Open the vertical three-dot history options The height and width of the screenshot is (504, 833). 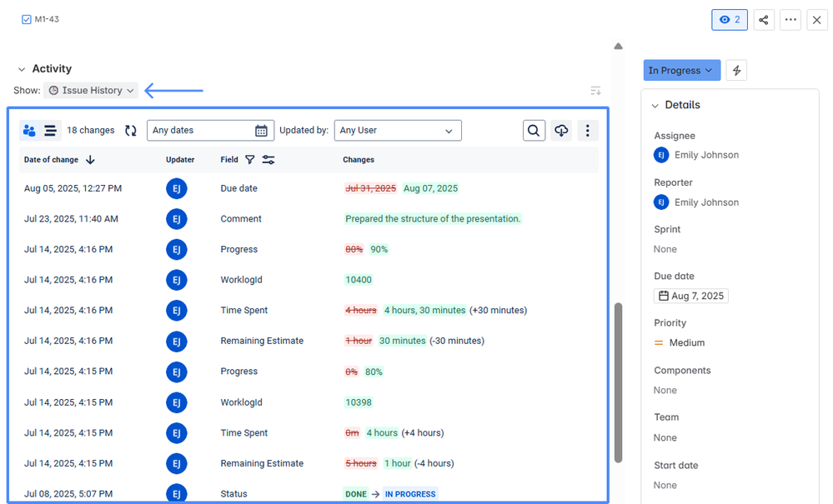coord(588,131)
